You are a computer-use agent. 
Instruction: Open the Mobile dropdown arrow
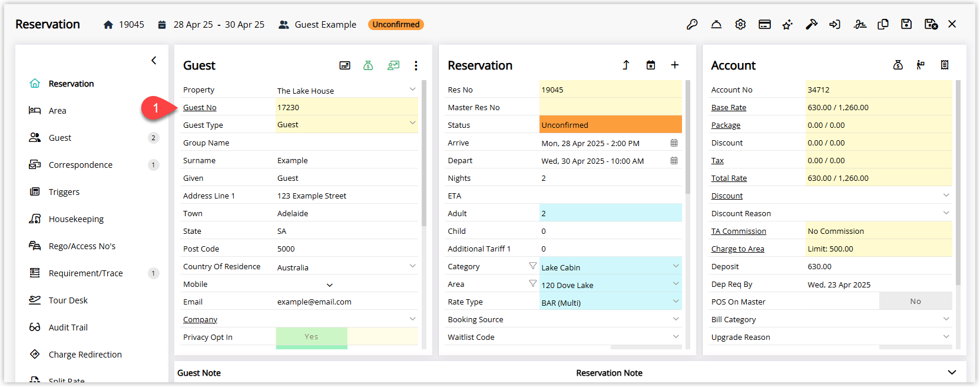click(x=330, y=285)
